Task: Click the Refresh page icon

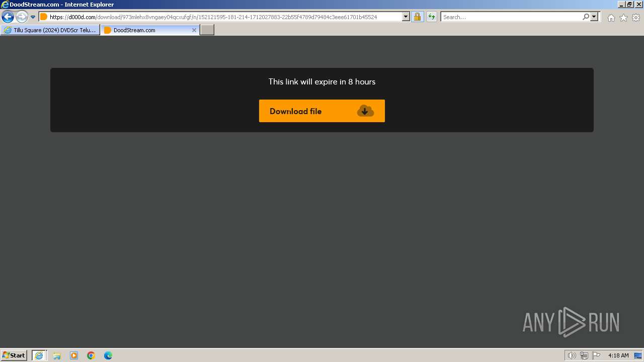Action: [431, 17]
